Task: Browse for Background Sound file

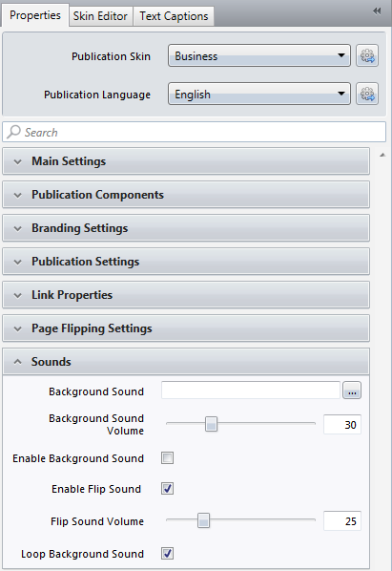Action: [352, 391]
